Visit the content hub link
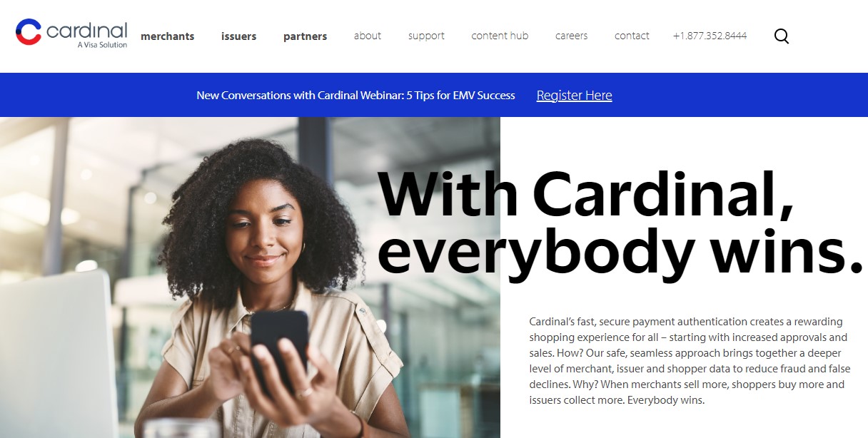Viewport: 868px width, 438px height. 500,36
